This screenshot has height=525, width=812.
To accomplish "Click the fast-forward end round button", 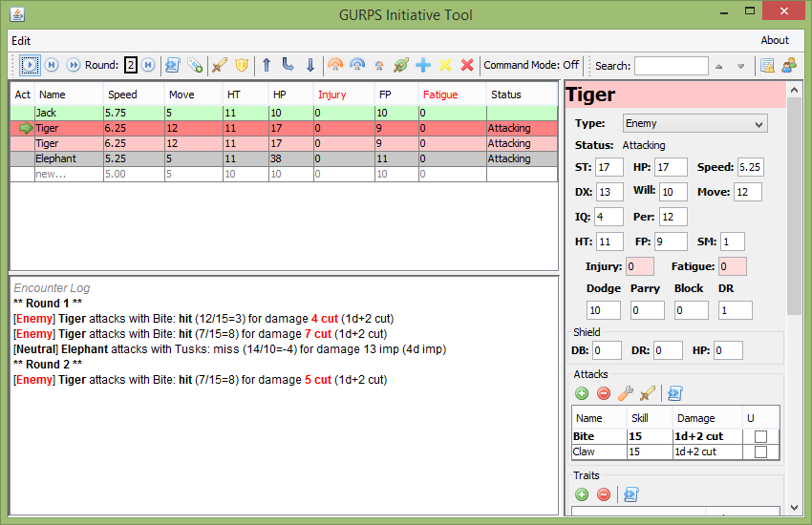I will [x=74, y=65].
